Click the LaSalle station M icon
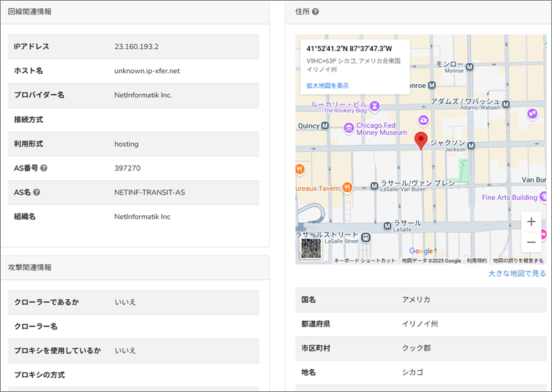Image resolution: width=552 pixels, height=392 pixels. [x=387, y=226]
